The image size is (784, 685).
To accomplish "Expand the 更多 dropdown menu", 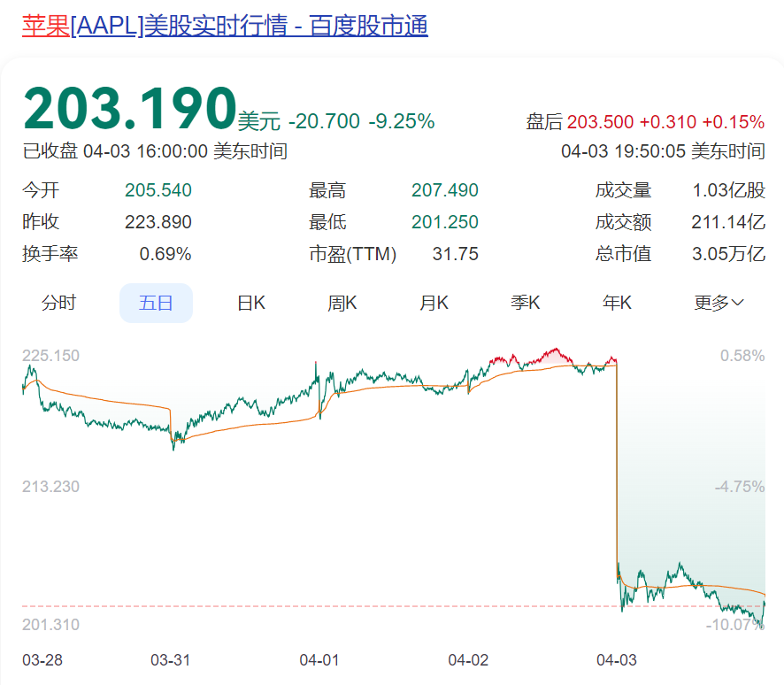I will click(x=719, y=303).
